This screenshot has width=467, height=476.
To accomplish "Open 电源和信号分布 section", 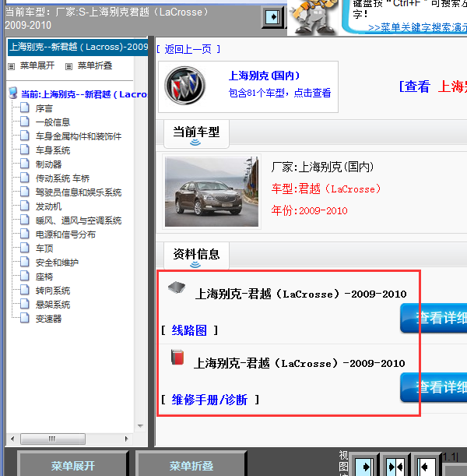I will click(x=65, y=234).
